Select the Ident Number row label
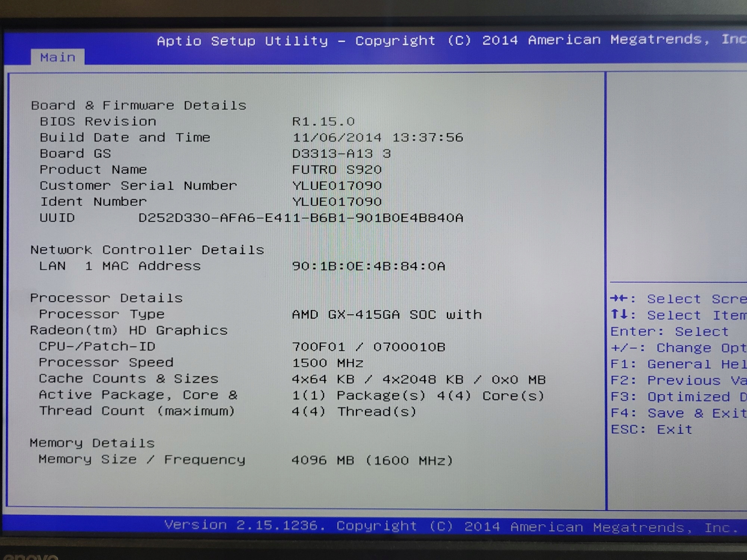The width and height of the screenshot is (747, 560). (93, 202)
